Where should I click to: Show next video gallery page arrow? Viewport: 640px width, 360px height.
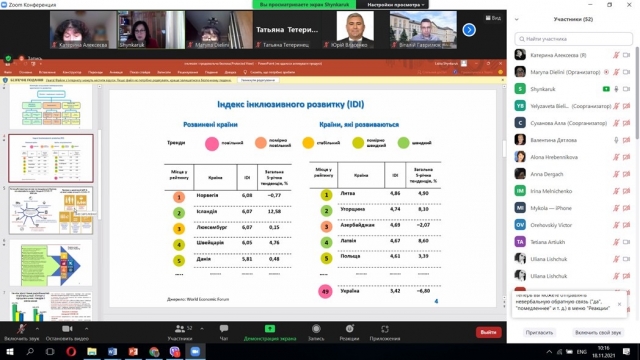tap(469, 30)
